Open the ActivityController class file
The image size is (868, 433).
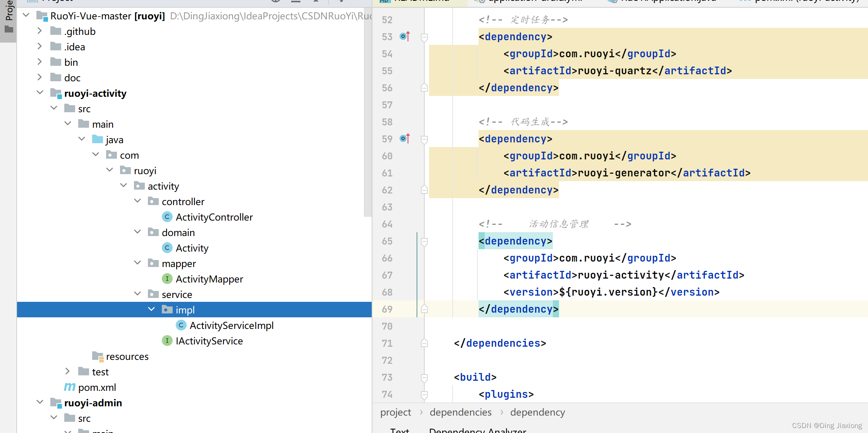coord(214,217)
